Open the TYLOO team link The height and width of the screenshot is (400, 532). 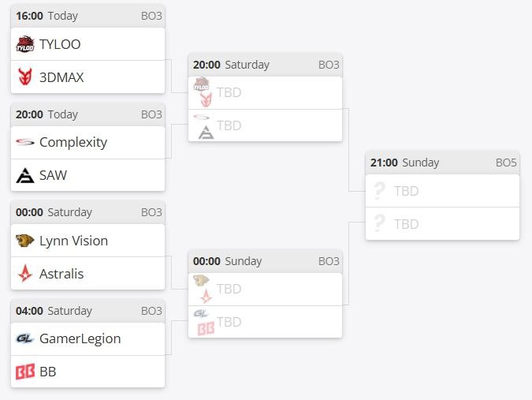[x=60, y=44]
